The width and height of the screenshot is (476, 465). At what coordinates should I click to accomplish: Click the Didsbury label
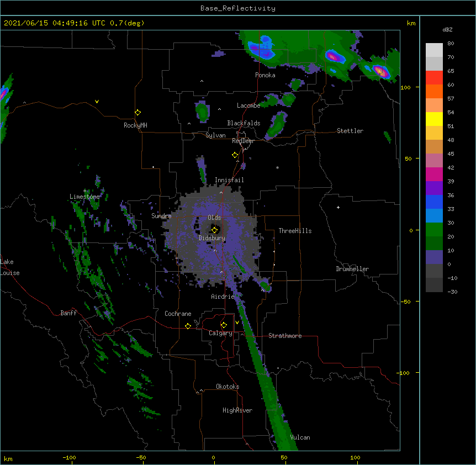pyautogui.click(x=211, y=238)
